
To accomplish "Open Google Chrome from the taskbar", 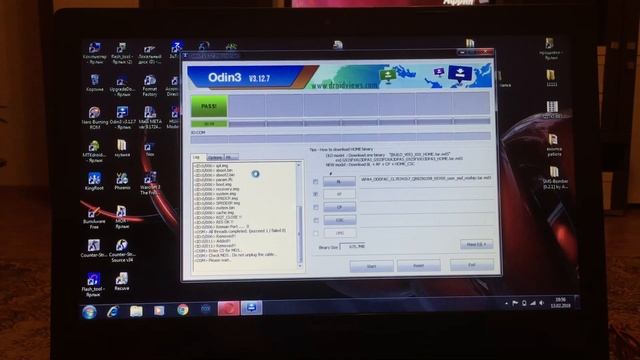I will coord(182,310).
